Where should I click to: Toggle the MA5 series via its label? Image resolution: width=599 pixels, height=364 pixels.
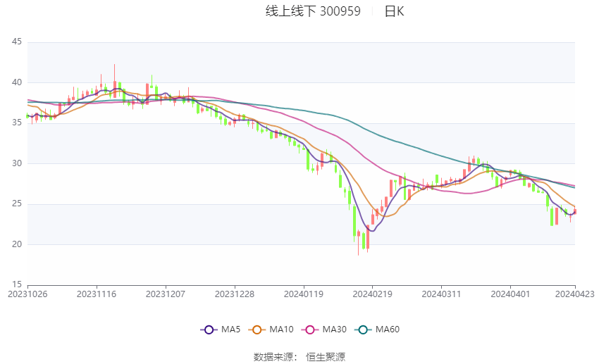pos(230,329)
